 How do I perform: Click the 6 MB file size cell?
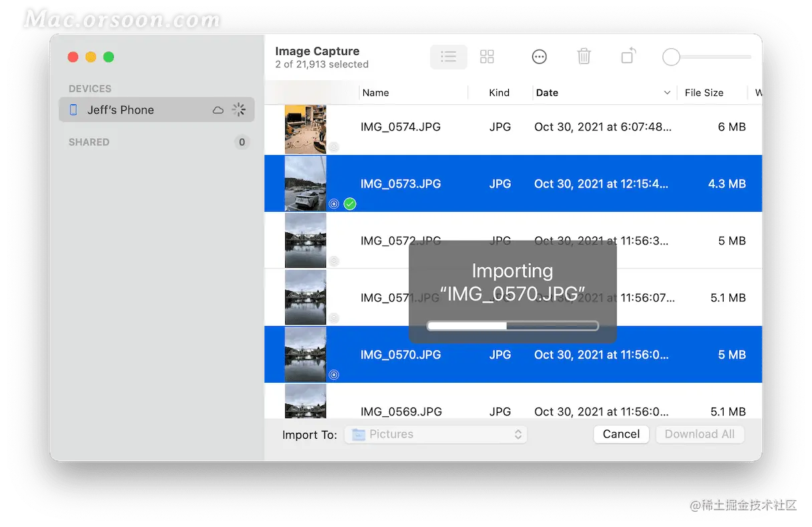pos(732,127)
